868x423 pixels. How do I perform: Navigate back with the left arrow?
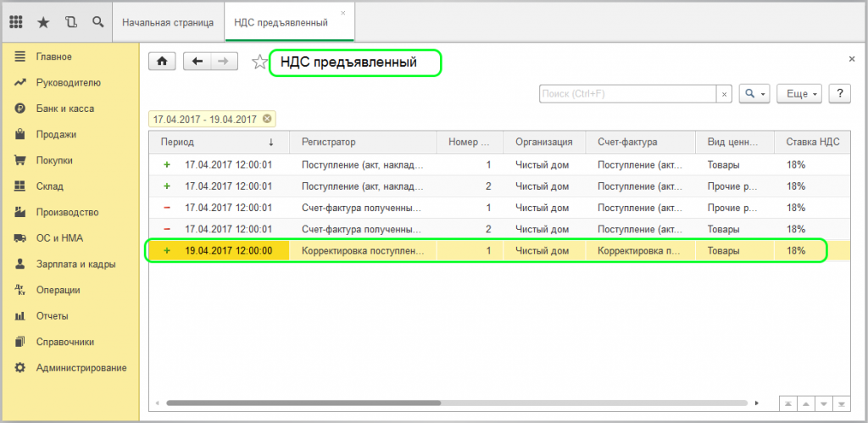198,62
